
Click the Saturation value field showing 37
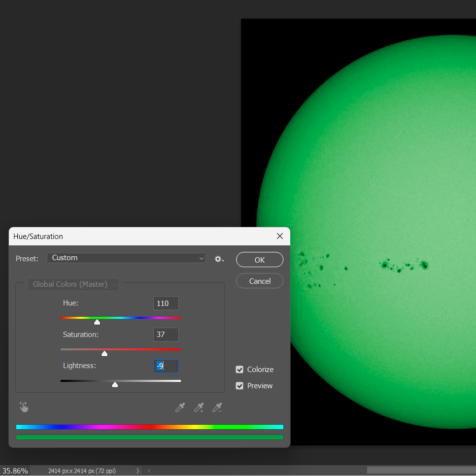pos(166,335)
